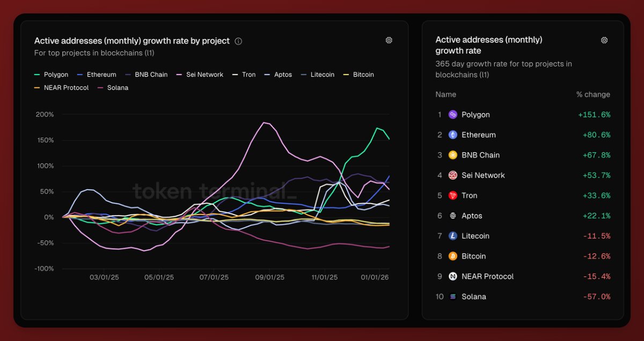The image size is (644, 341).
Task: Click Litecoin name in the ranking table
Action: coord(475,236)
